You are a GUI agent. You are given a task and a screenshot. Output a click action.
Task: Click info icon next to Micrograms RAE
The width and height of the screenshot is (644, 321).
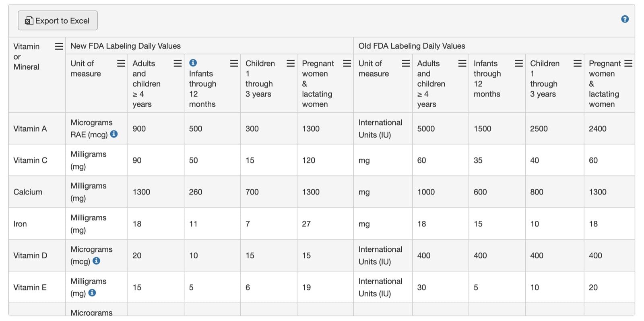114,134
